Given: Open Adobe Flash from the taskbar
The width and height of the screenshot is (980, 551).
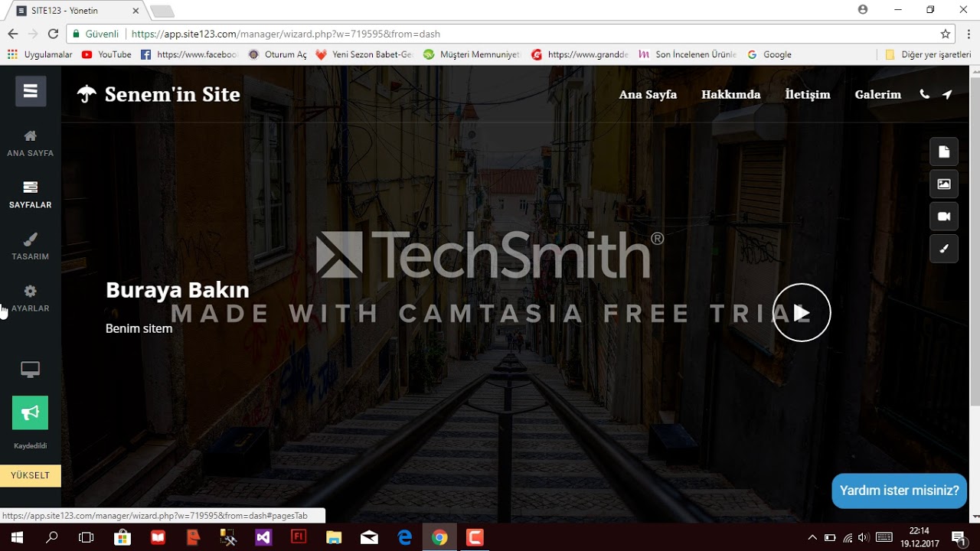Looking at the screenshot, I should click(299, 537).
